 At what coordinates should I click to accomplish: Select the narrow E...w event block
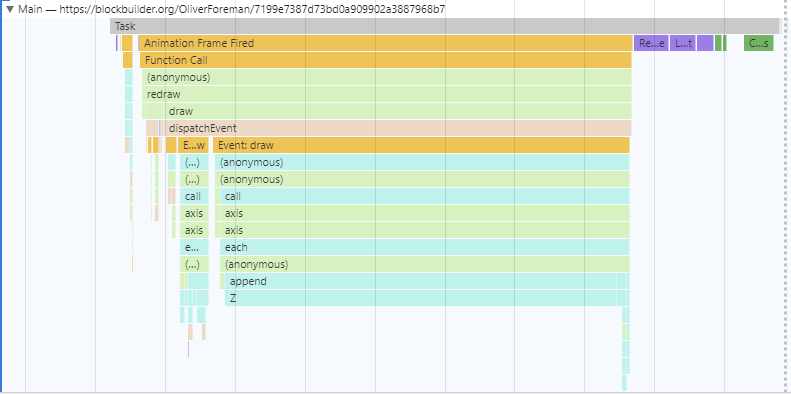[193, 145]
